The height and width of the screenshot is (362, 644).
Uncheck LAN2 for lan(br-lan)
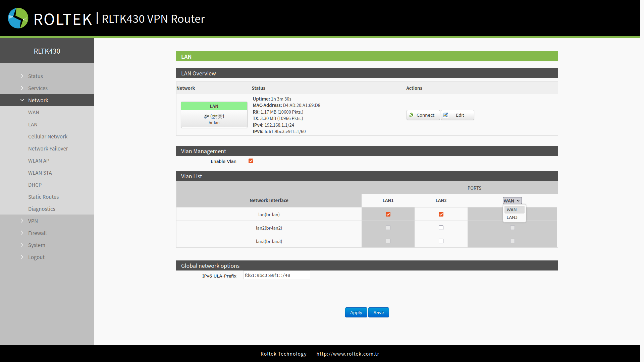tap(441, 214)
